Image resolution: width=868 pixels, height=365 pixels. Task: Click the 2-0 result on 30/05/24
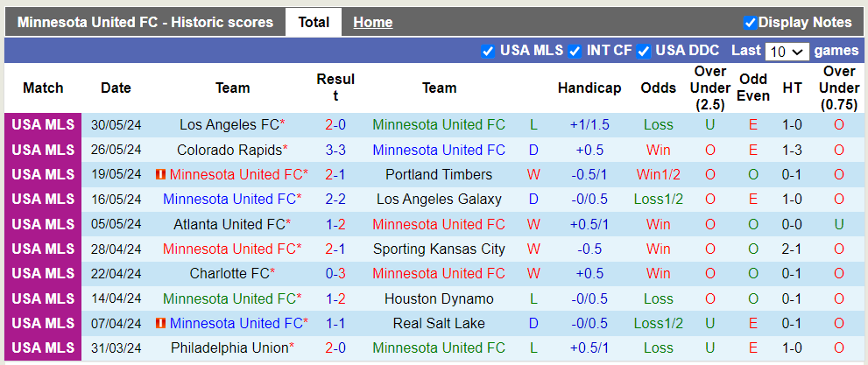point(335,125)
